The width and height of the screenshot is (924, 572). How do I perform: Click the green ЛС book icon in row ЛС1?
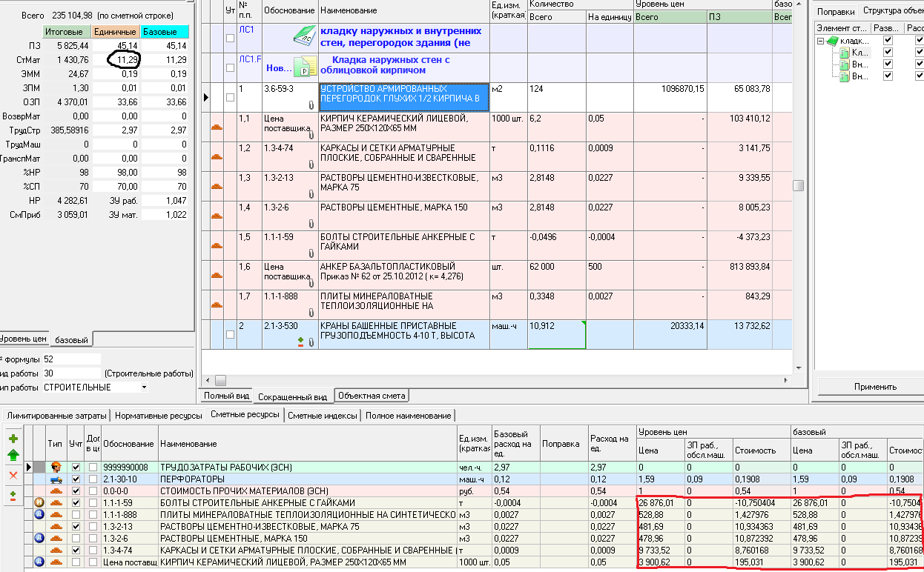point(303,36)
